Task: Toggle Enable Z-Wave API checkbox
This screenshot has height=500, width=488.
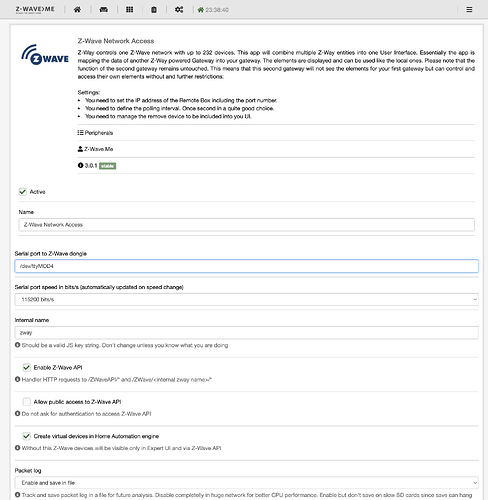Action: click(x=27, y=367)
